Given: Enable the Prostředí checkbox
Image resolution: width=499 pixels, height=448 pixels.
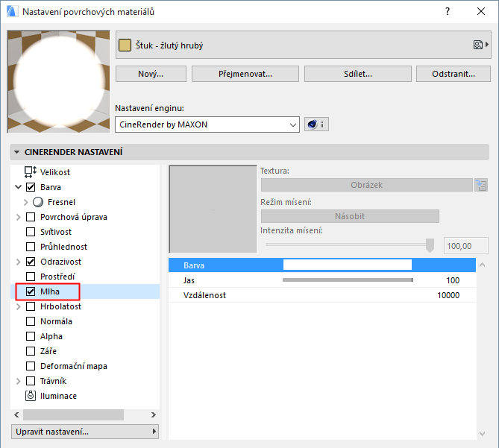Looking at the screenshot, I should 31,277.
